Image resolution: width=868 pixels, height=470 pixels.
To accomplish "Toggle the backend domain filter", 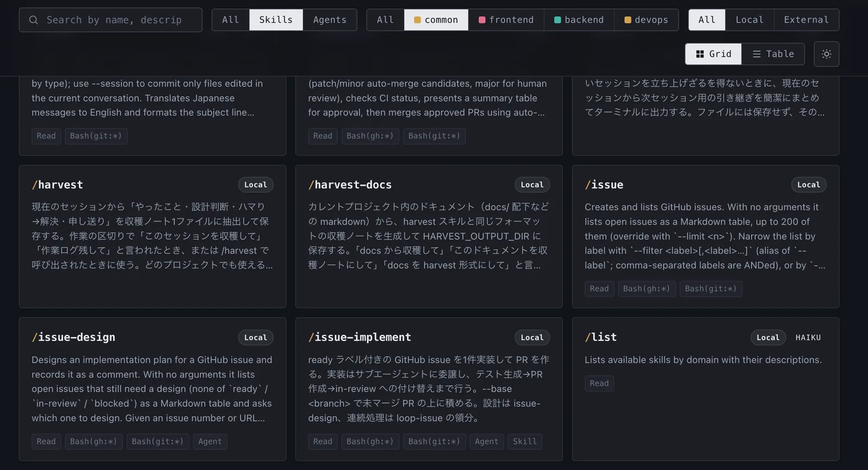I will tap(579, 20).
